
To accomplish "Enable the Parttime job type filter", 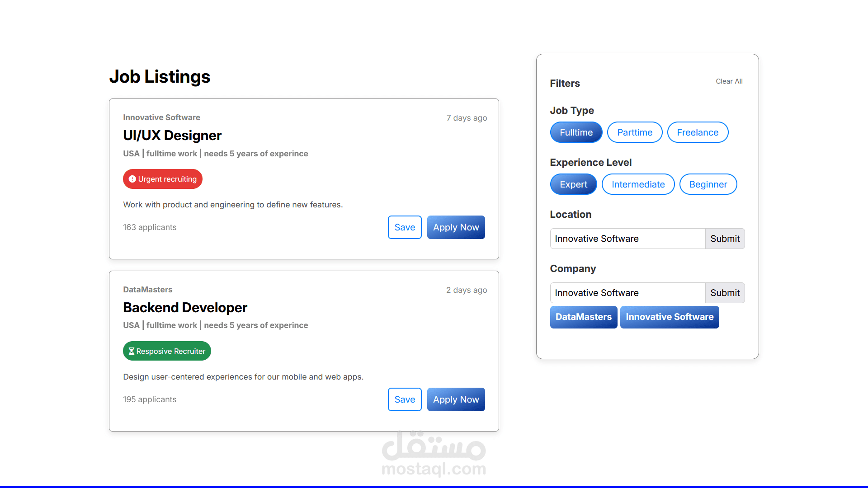I will click(634, 132).
